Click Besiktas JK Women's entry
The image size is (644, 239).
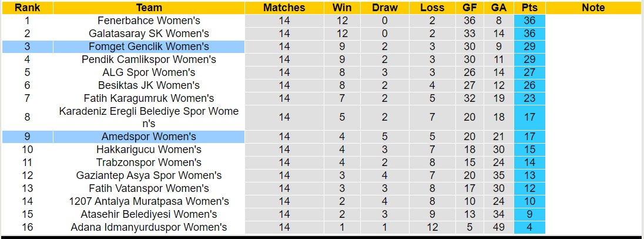(149, 85)
